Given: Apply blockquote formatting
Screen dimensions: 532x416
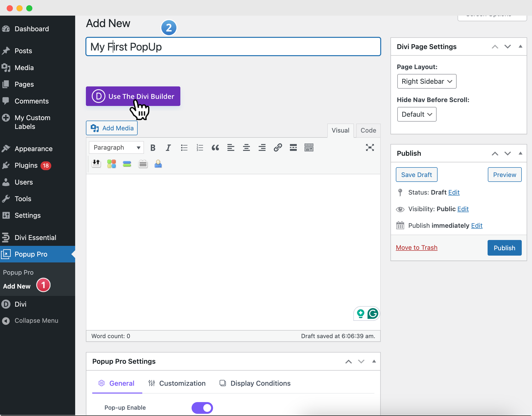Looking at the screenshot, I should coord(215,147).
